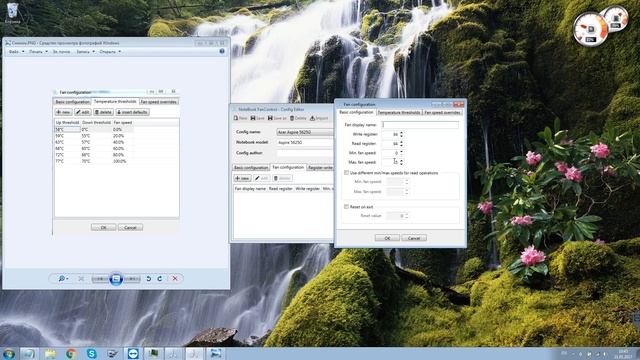The width and height of the screenshot is (640, 360).
Task: Click the Write register number field
Action: tap(391, 134)
